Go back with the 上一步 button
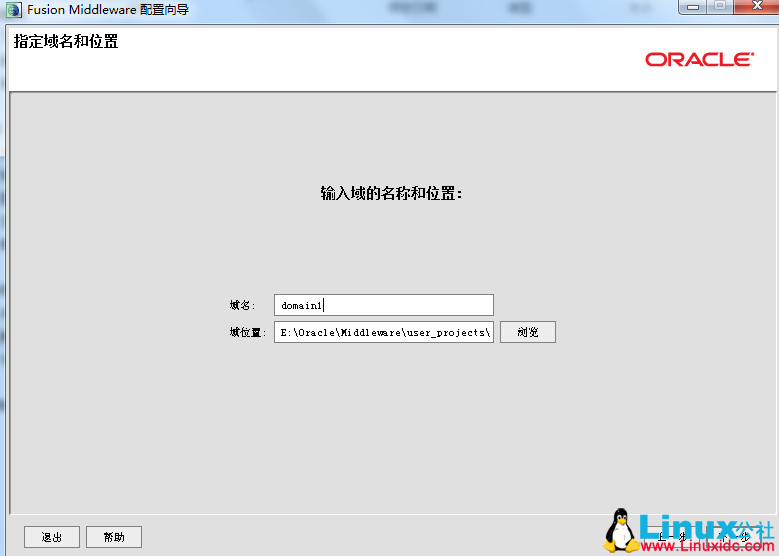 coord(672,537)
